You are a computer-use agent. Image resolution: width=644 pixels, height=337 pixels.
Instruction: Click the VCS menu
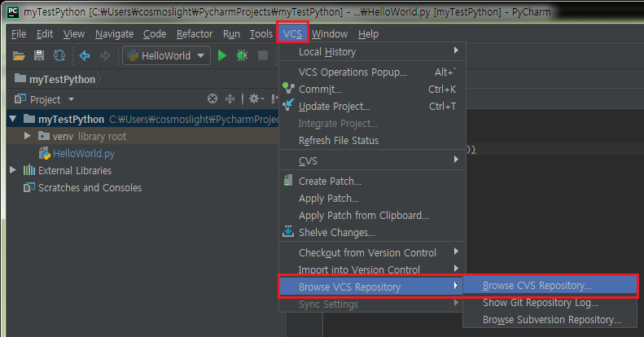tap(292, 33)
